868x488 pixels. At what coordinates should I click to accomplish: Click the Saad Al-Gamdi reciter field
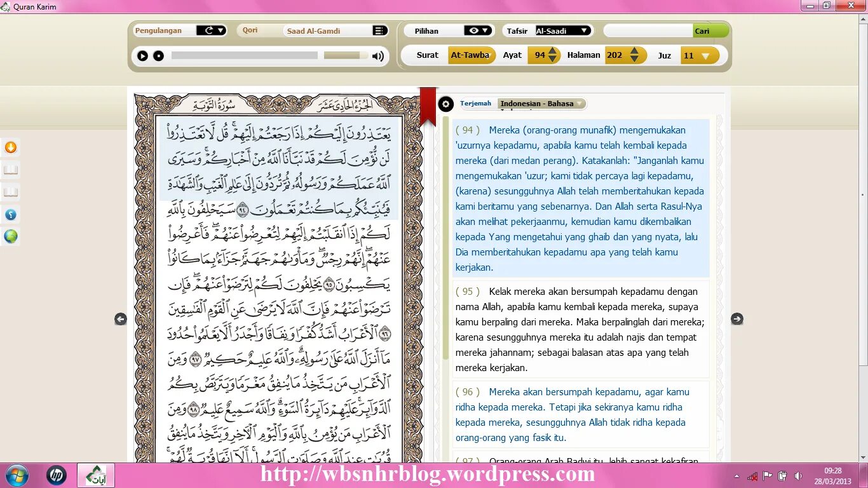[x=328, y=30]
